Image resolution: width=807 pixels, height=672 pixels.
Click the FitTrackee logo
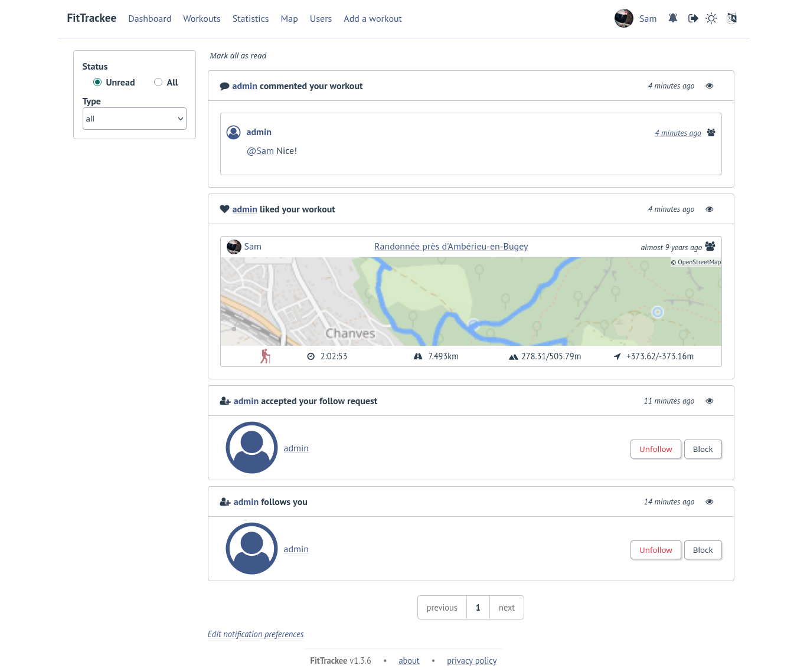92,18
